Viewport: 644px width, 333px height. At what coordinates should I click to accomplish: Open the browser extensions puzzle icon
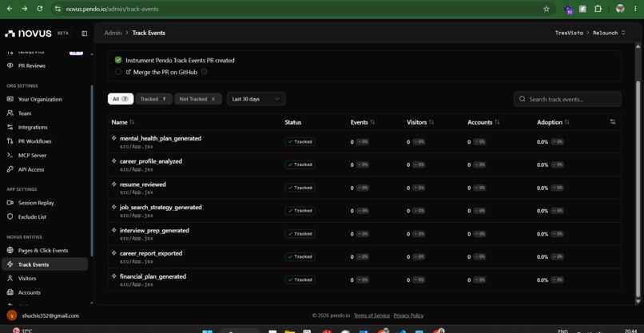tap(598, 9)
